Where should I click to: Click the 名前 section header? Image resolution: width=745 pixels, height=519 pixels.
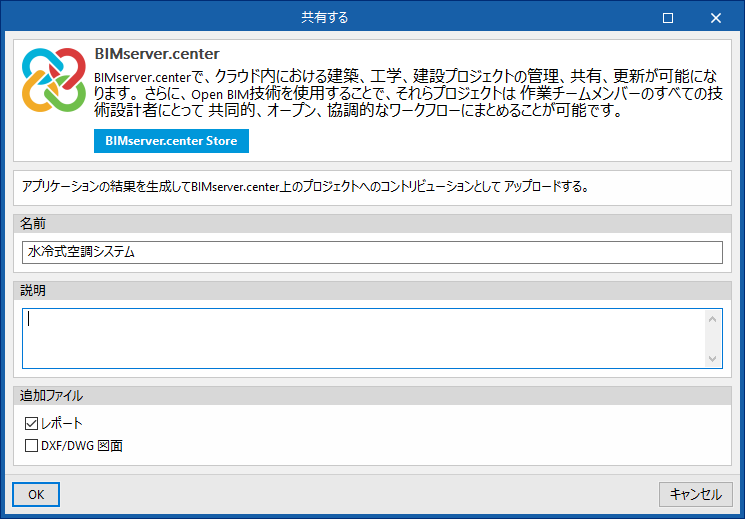(x=372, y=223)
